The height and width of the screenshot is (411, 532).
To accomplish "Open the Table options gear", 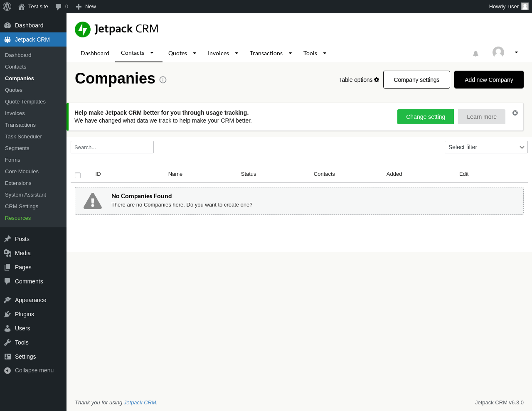I will [x=377, y=80].
